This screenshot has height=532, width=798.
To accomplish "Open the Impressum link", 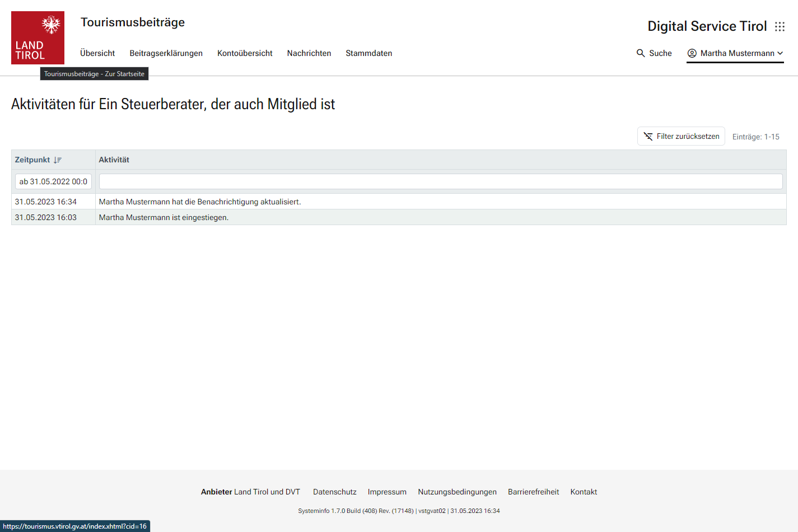I will (x=387, y=492).
